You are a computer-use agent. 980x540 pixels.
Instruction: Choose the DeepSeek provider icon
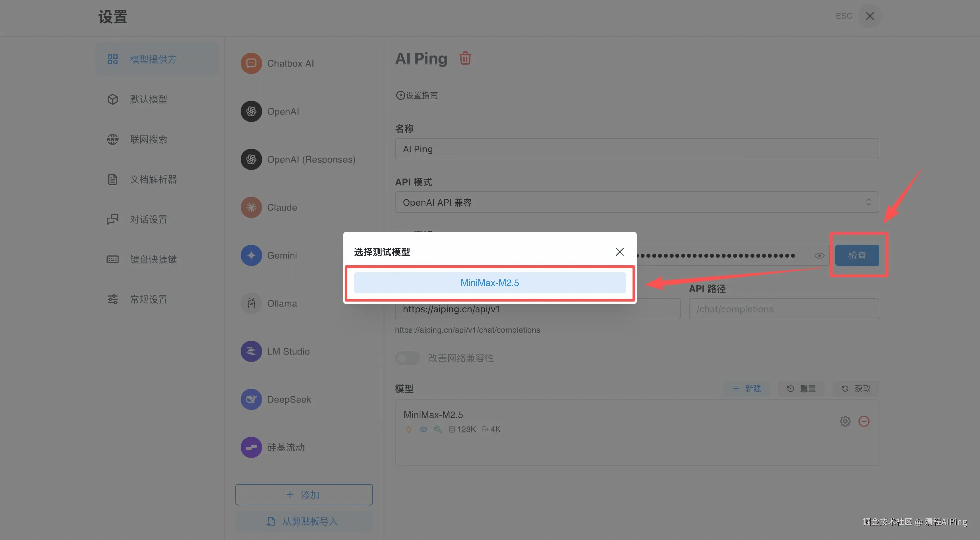pyautogui.click(x=251, y=399)
